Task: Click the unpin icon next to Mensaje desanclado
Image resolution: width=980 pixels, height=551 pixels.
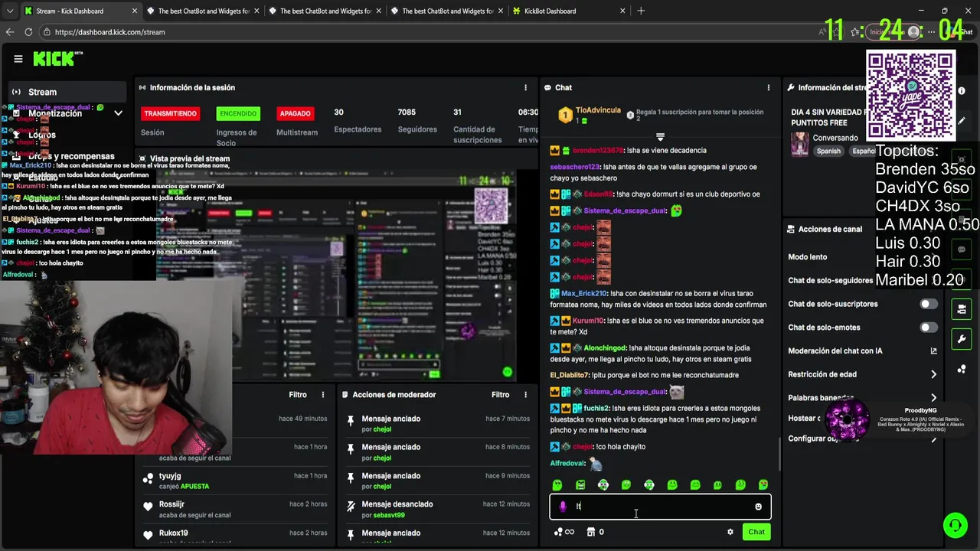Action: (351, 506)
